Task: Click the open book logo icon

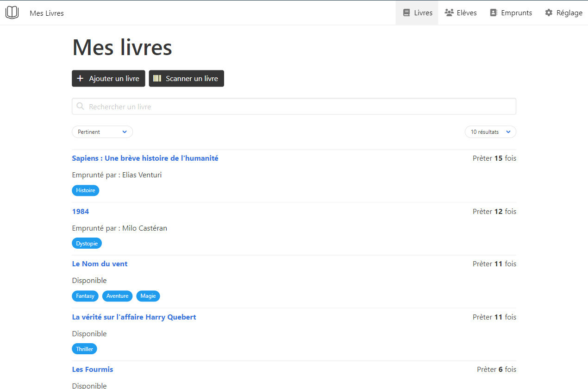Action: click(x=12, y=13)
